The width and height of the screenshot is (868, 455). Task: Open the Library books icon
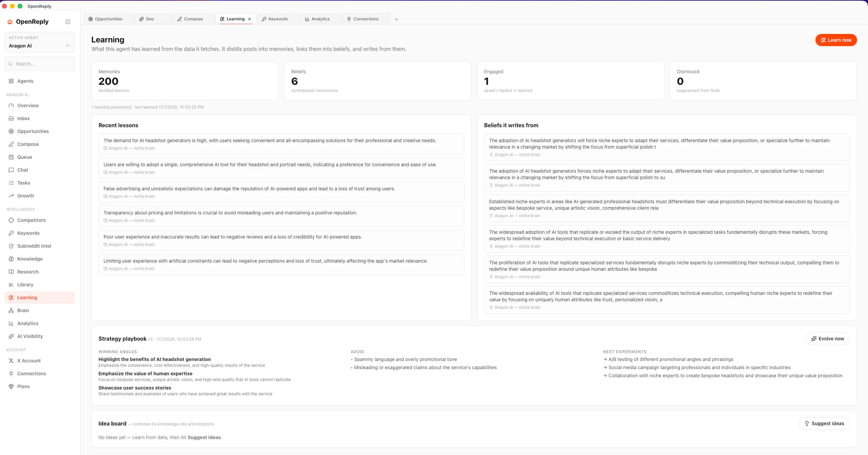tap(11, 285)
